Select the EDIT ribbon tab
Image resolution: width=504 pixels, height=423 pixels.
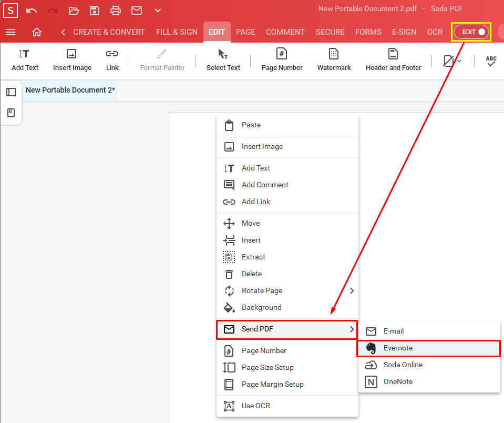[217, 32]
